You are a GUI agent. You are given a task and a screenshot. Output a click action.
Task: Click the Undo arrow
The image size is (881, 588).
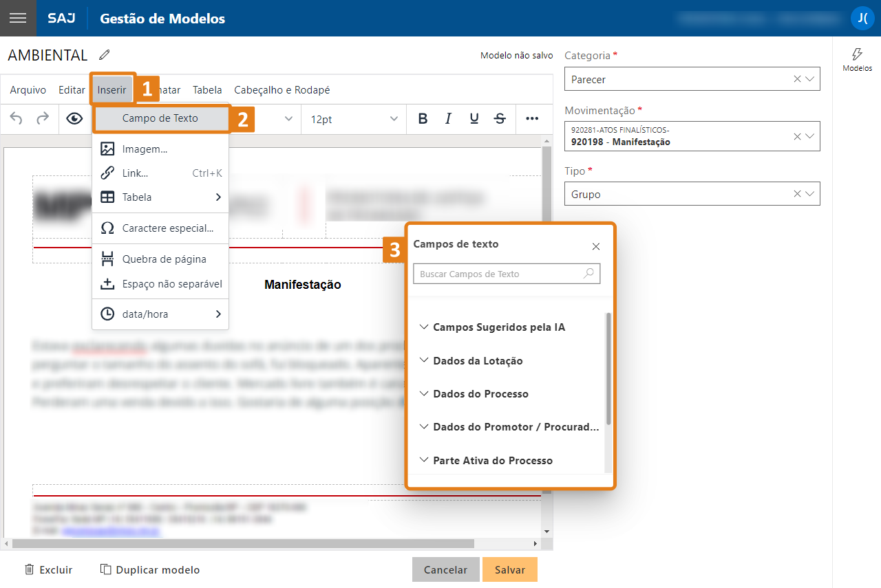point(14,118)
